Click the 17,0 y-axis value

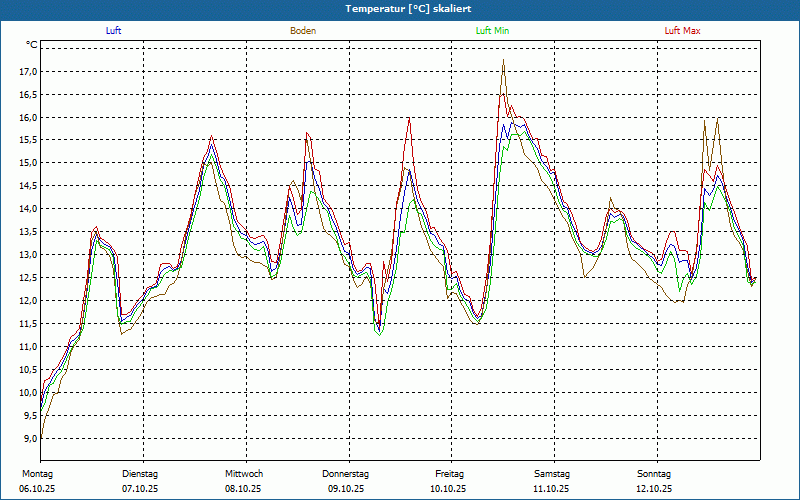coord(27,72)
